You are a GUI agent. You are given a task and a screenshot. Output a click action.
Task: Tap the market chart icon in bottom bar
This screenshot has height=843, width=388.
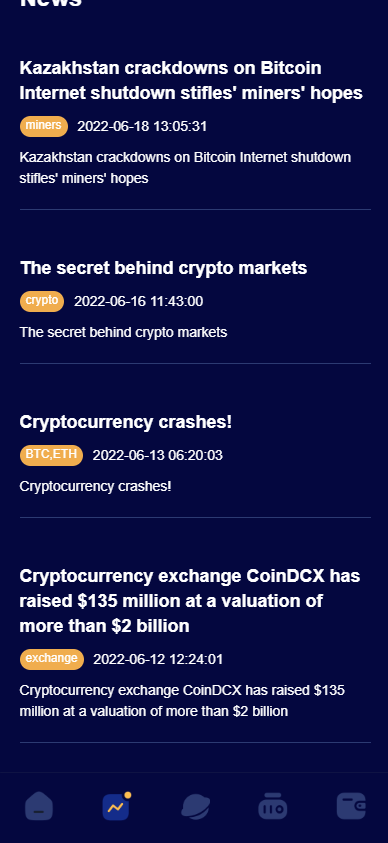tap(117, 806)
